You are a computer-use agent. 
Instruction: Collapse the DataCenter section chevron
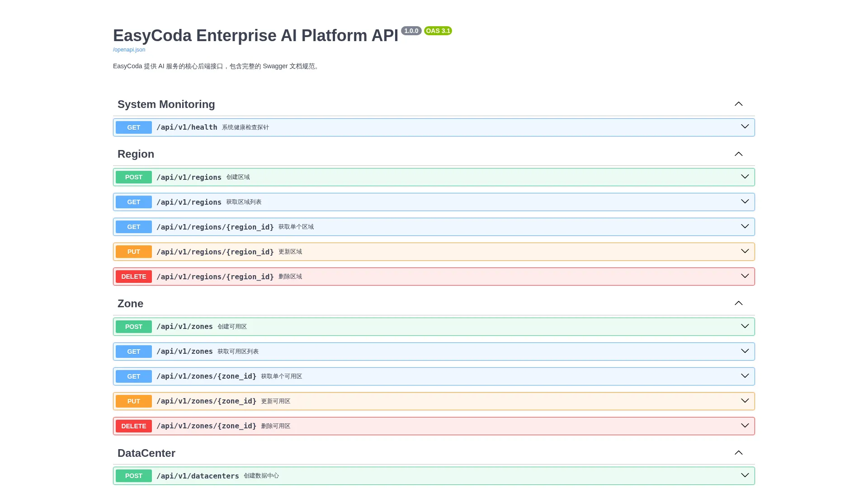click(x=738, y=453)
